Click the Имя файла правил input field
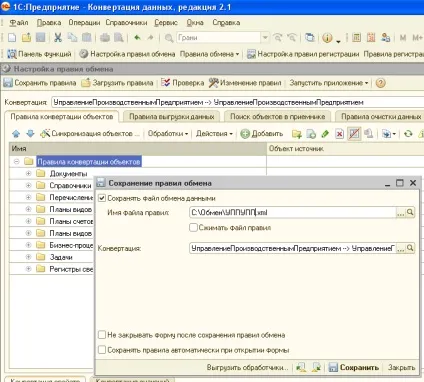The width and height of the screenshot is (424, 382). [x=292, y=212]
